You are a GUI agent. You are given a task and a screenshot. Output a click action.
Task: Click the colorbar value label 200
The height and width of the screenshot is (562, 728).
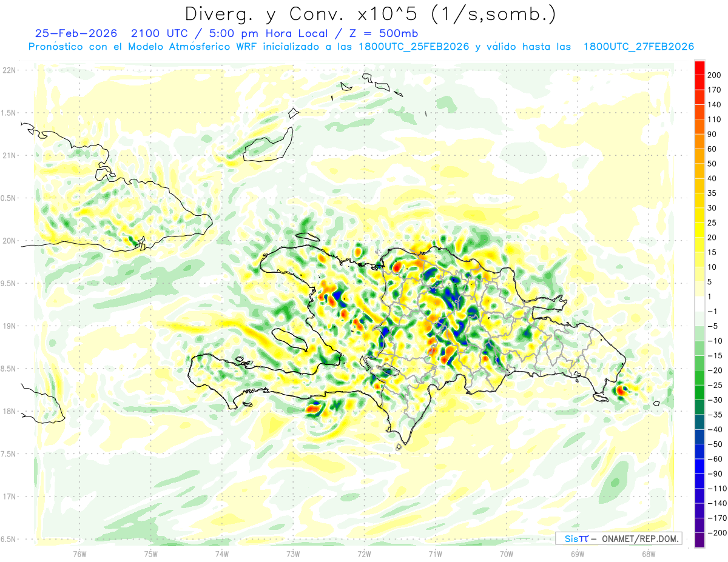(x=714, y=75)
